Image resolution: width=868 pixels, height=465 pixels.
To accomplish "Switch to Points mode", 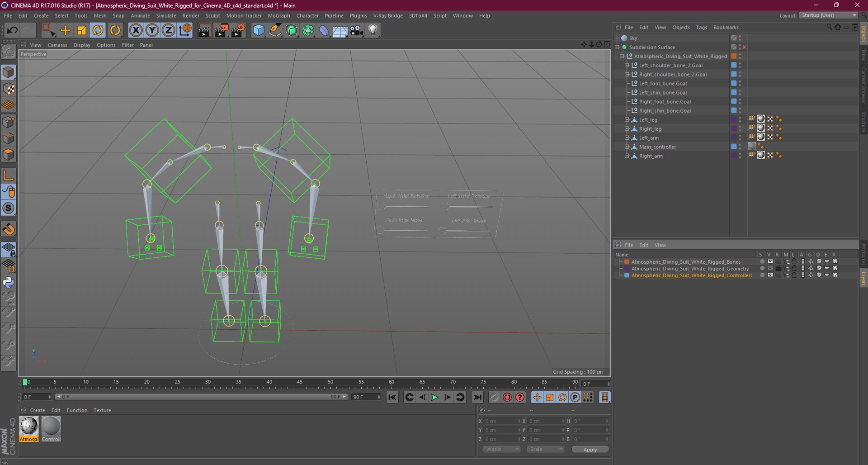I will click(x=9, y=122).
